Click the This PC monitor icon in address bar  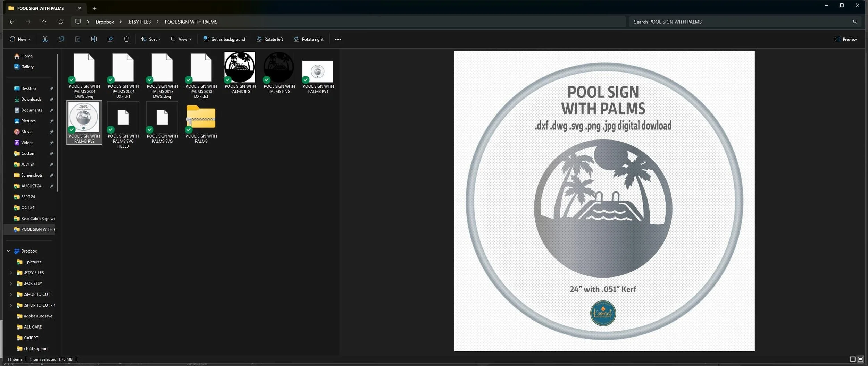(78, 22)
